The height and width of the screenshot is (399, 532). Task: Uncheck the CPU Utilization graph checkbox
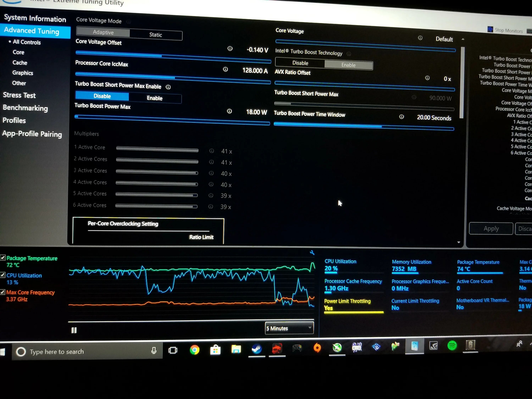[3, 275]
